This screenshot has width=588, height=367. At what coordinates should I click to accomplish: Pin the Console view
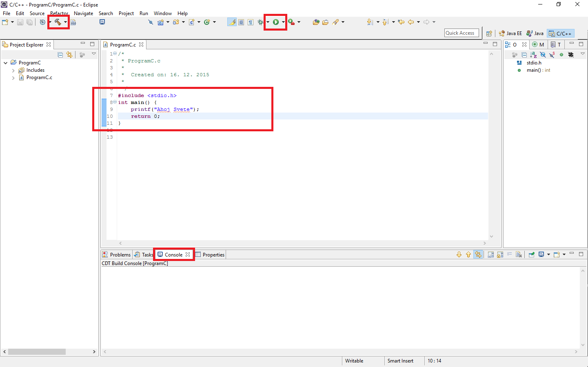pos(531,254)
